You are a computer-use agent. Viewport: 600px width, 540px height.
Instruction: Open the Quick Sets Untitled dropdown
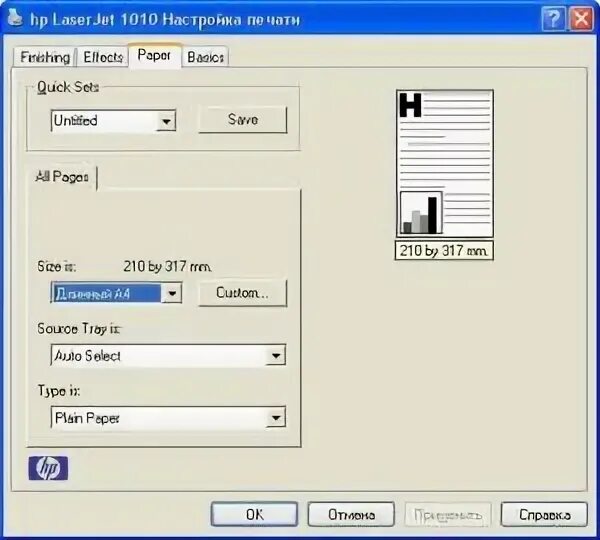(x=113, y=121)
